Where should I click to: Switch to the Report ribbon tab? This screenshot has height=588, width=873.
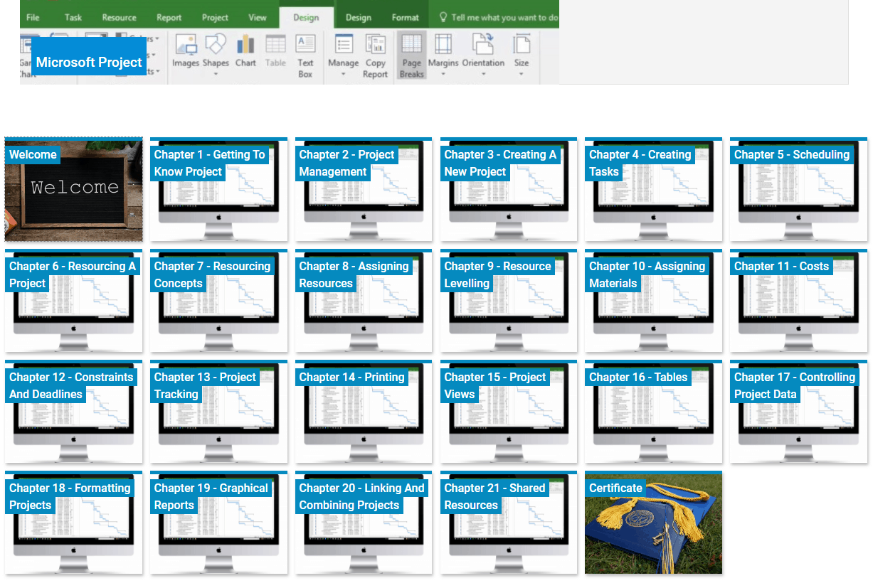(x=169, y=18)
